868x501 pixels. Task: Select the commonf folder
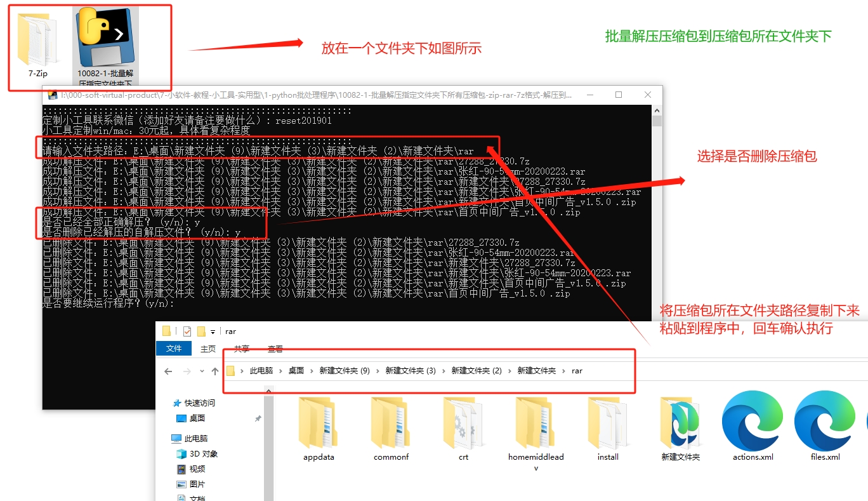pos(391,429)
